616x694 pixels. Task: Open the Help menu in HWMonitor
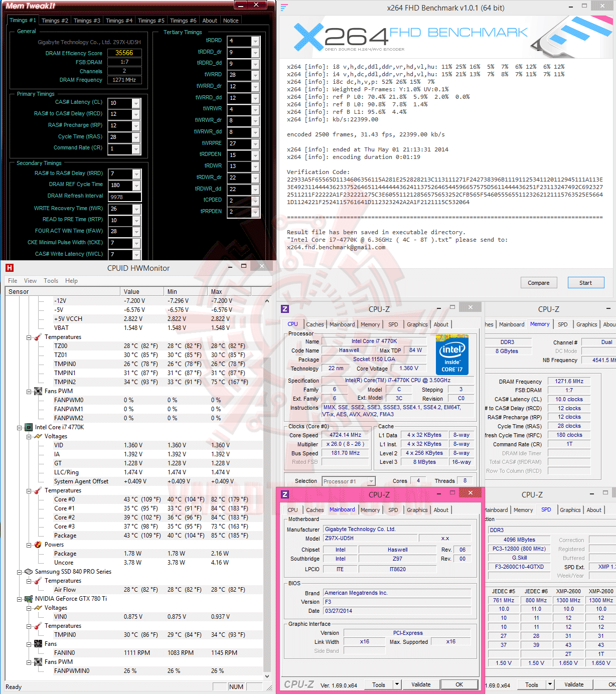(x=71, y=281)
